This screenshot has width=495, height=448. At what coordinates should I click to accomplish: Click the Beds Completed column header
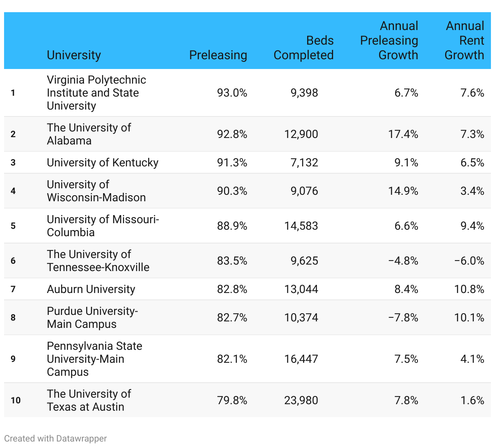tap(303, 48)
